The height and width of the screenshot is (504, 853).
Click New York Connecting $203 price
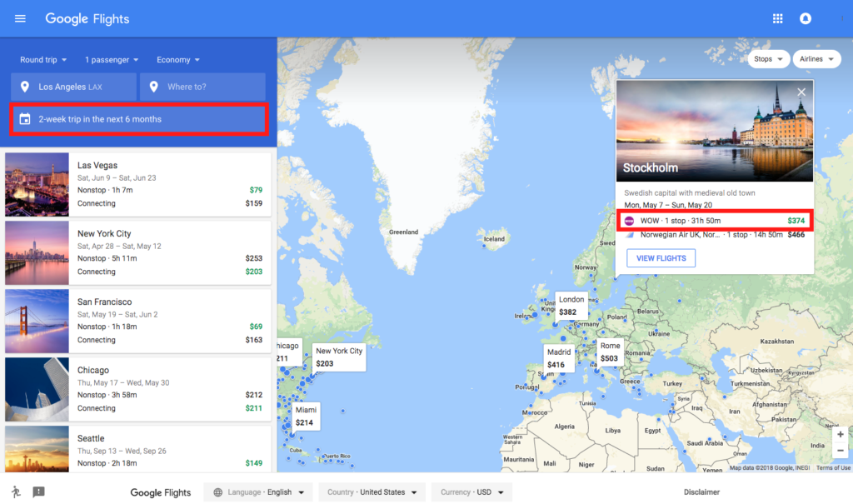click(x=253, y=272)
